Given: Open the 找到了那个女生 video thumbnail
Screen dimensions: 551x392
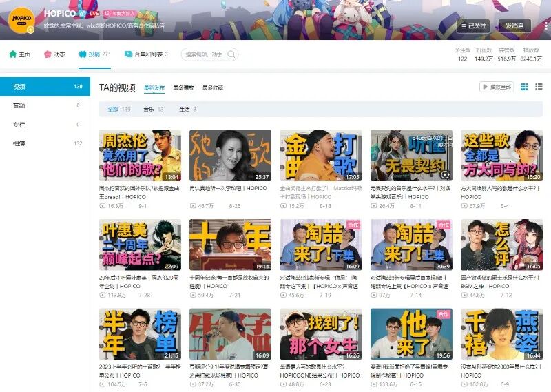Looking at the screenshot, I should pos(321,334).
